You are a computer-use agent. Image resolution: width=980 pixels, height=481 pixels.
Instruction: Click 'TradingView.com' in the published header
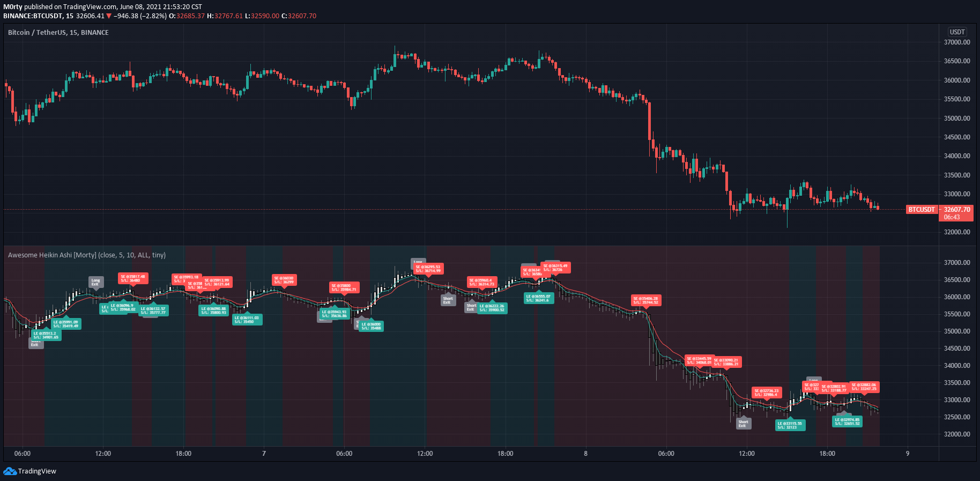click(90, 7)
